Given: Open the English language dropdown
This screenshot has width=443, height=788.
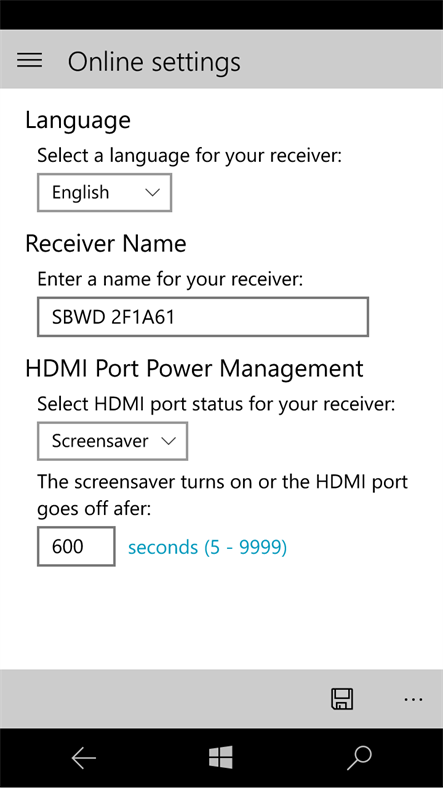Looking at the screenshot, I should [104, 192].
